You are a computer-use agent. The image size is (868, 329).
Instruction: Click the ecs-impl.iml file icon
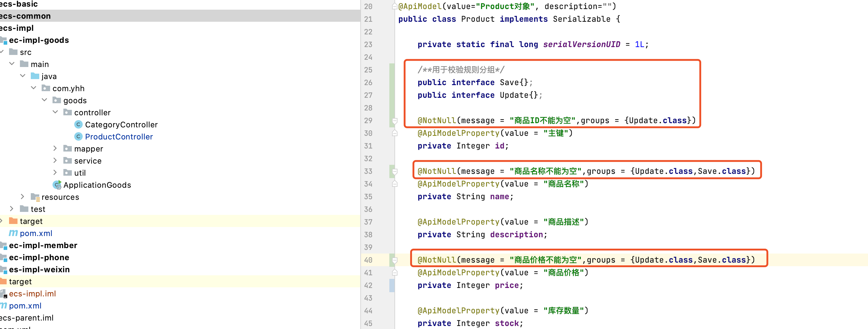pyautogui.click(x=3, y=294)
